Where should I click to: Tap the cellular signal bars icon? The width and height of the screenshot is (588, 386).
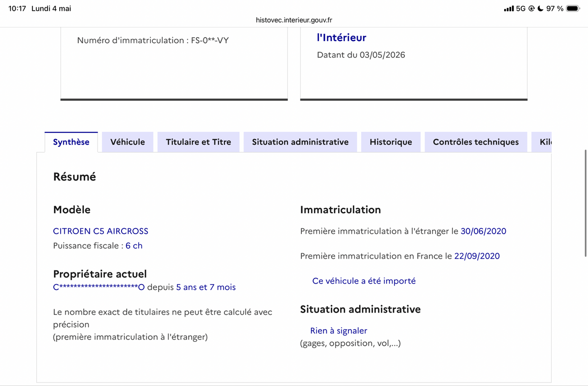pyautogui.click(x=509, y=8)
